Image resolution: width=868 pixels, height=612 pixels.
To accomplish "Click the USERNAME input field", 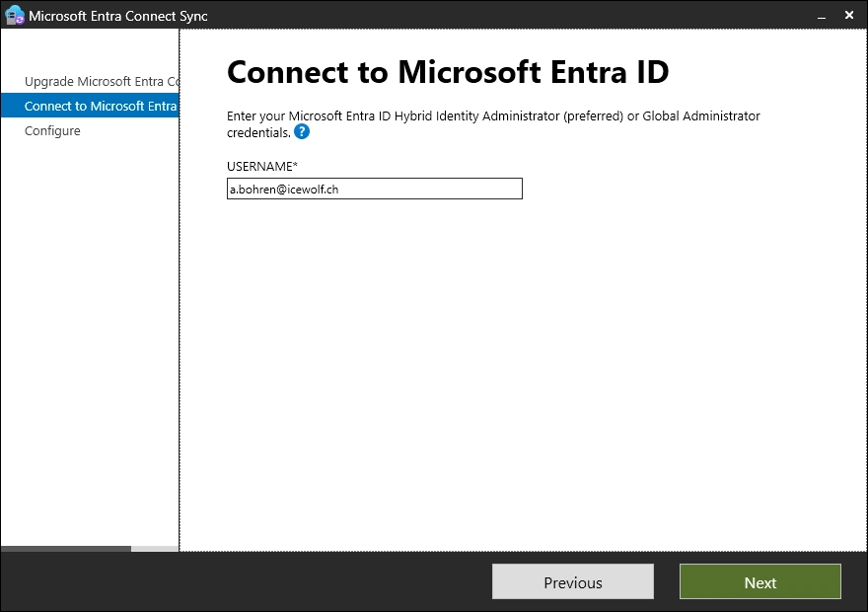I will pyautogui.click(x=374, y=189).
